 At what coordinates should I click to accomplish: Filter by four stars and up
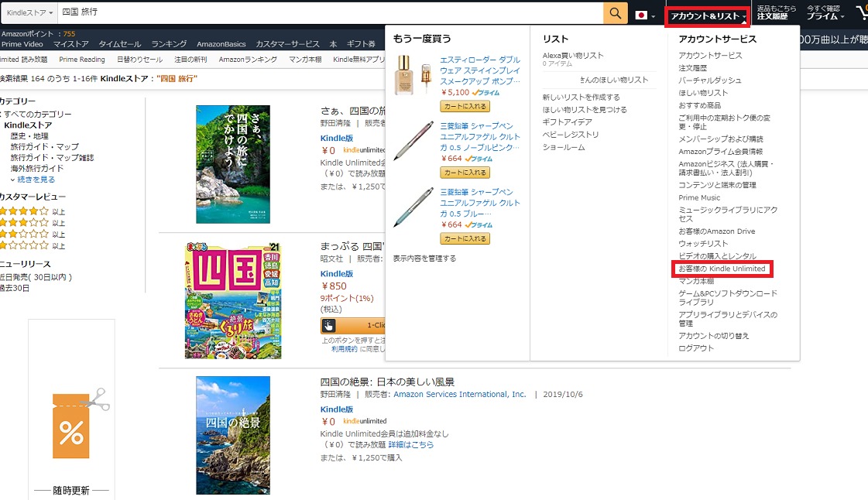coord(32,211)
